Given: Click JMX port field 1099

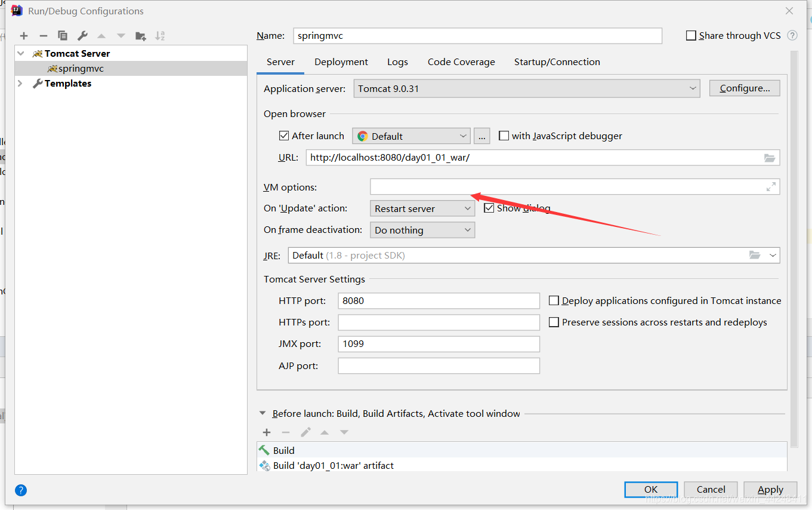Looking at the screenshot, I should click(439, 344).
